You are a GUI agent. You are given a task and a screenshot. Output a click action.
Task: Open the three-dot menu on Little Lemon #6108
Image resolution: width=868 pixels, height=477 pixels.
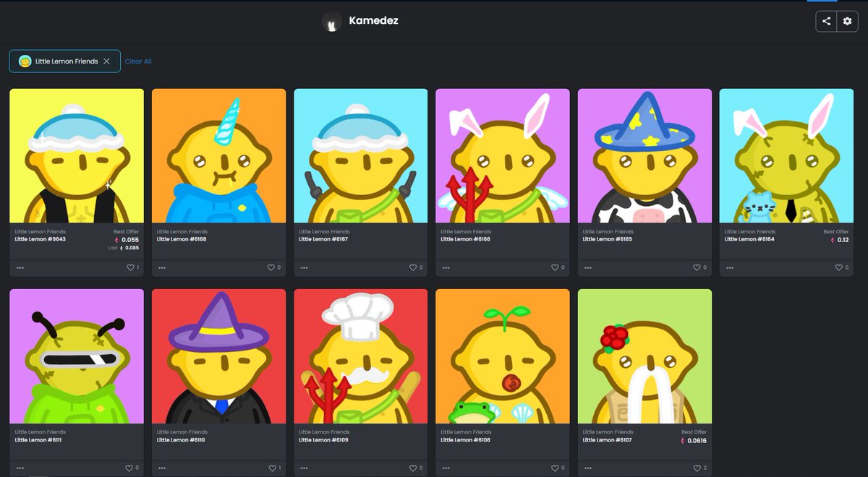pos(446,468)
